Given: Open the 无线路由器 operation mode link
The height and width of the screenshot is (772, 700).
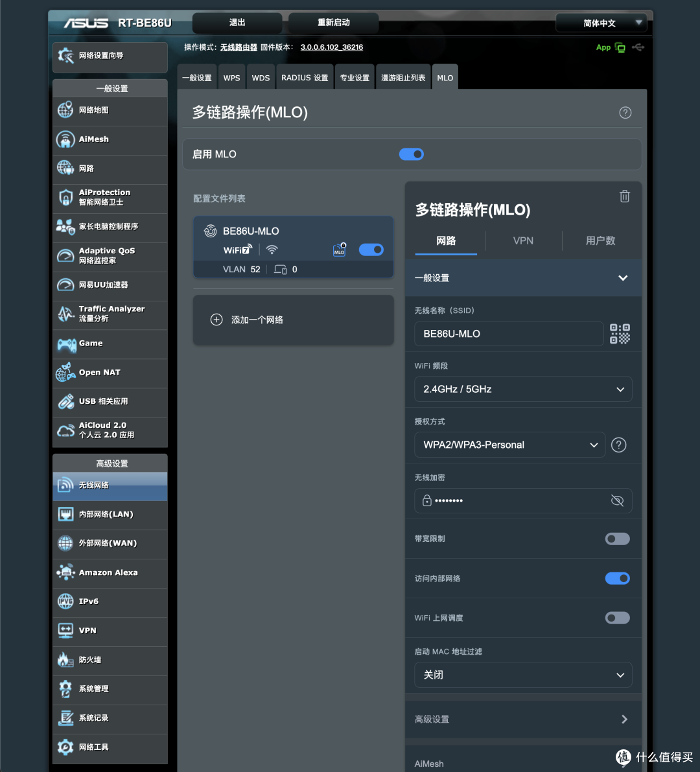Looking at the screenshot, I should click(239, 47).
